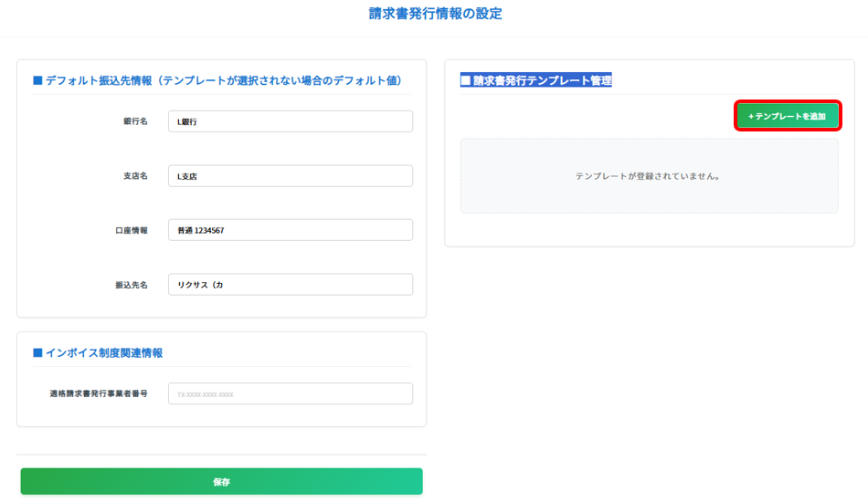Viewport: 868px width, 503px height.
Task: Click the インボイス制度関連情報 section heading text
Action: [104, 352]
